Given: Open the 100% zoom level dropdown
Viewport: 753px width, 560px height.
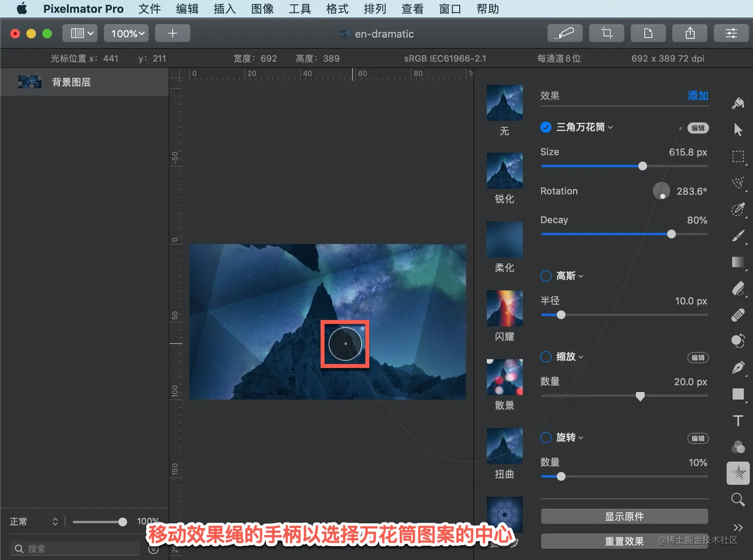Looking at the screenshot, I should point(127,33).
